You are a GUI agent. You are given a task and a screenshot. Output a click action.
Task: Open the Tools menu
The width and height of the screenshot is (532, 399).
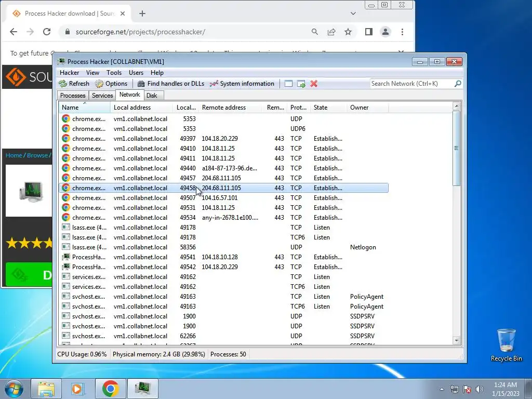pyautogui.click(x=114, y=73)
